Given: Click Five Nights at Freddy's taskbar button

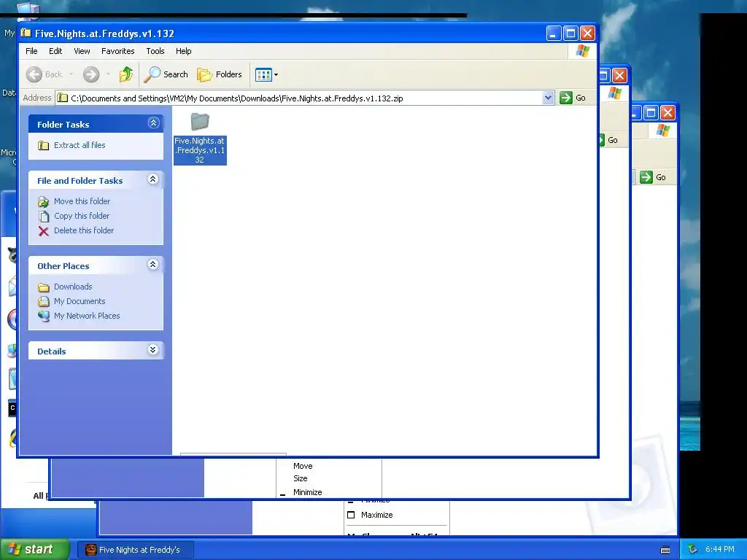Looking at the screenshot, I should coord(135,550).
